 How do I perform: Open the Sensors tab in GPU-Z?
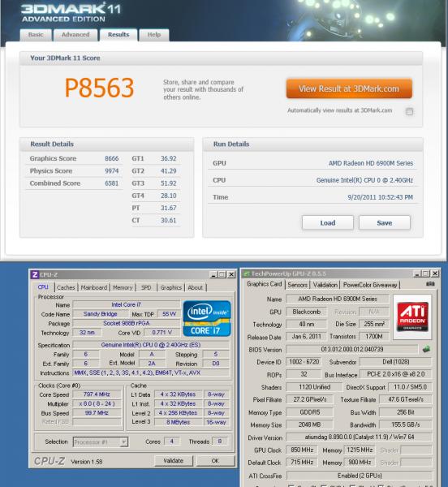coord(297,285)
